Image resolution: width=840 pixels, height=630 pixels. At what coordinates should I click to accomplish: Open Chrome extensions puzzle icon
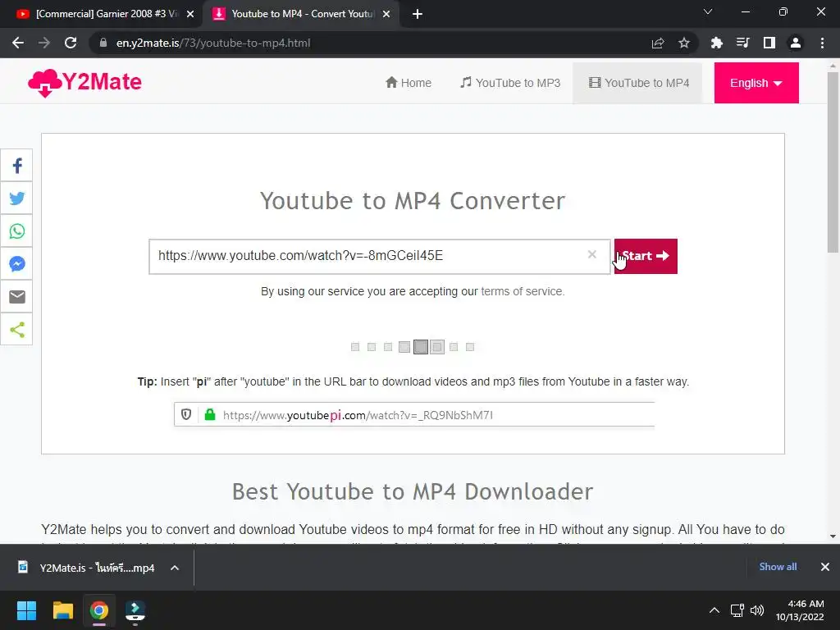716,43
